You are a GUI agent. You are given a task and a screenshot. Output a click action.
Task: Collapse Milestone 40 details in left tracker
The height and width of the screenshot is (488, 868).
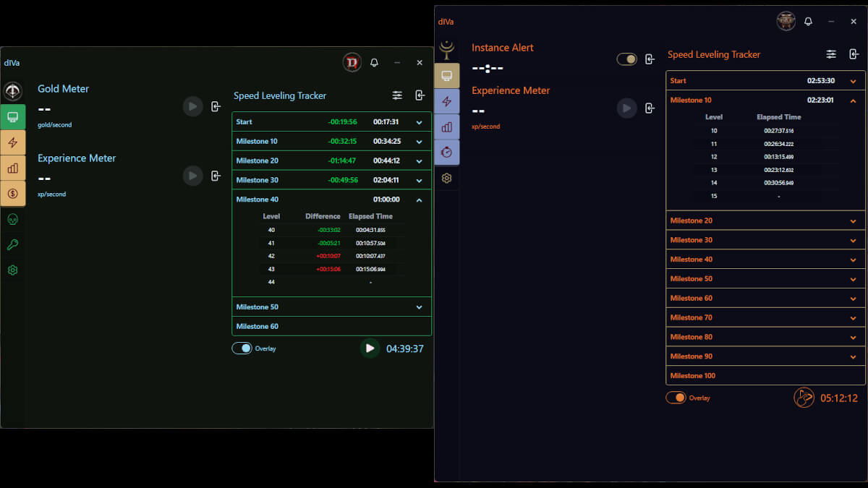(x=419, y=199)
